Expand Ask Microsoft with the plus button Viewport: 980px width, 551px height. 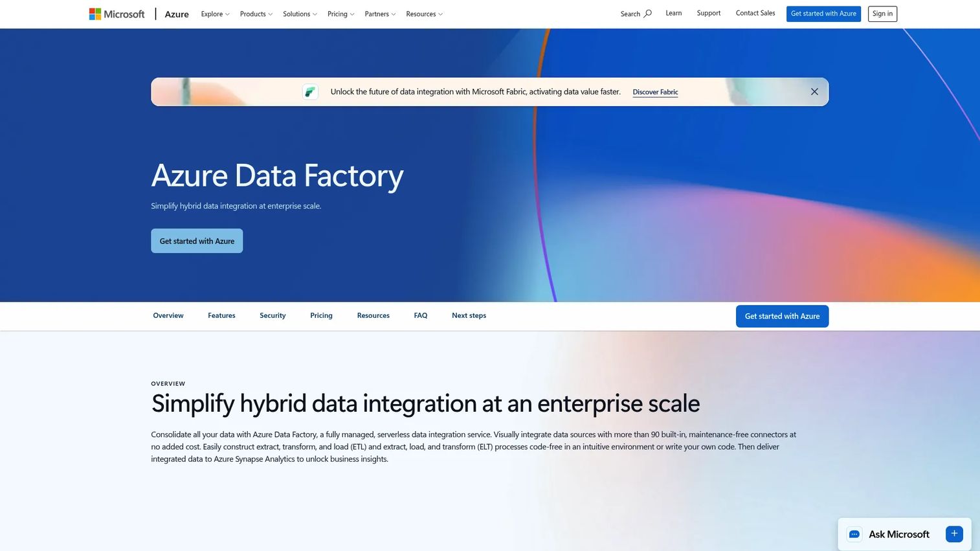(954, 534)
